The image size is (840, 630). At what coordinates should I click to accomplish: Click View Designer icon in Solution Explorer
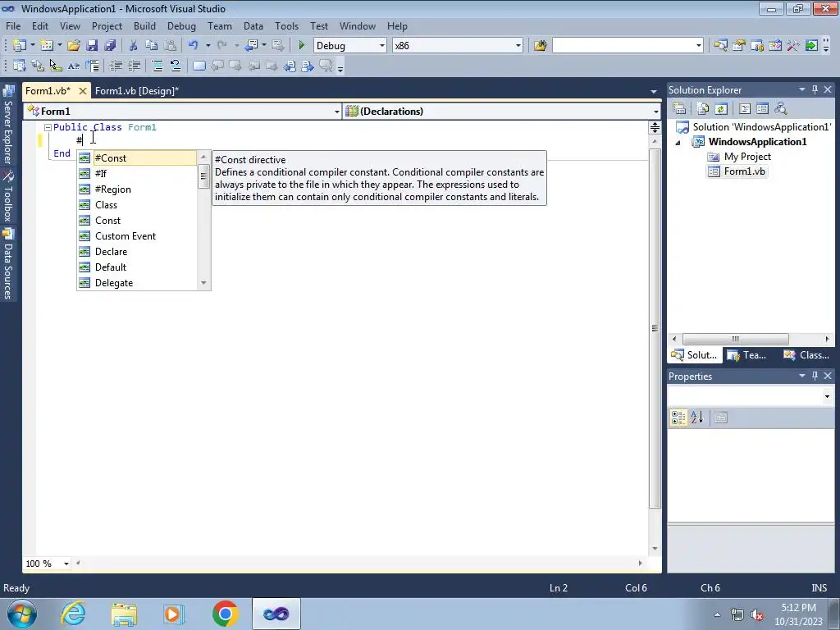(x=762, y=108)
